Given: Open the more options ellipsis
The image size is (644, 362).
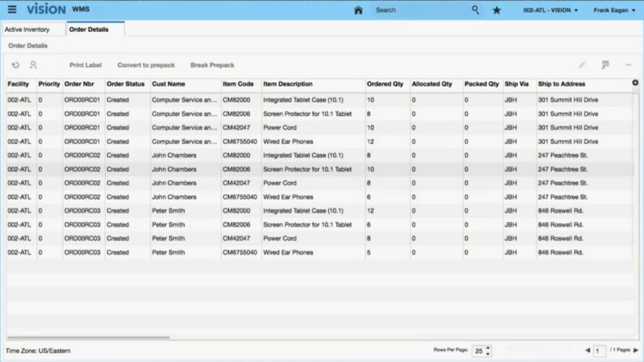Looking at the screenshot, I should click(628, 65).
